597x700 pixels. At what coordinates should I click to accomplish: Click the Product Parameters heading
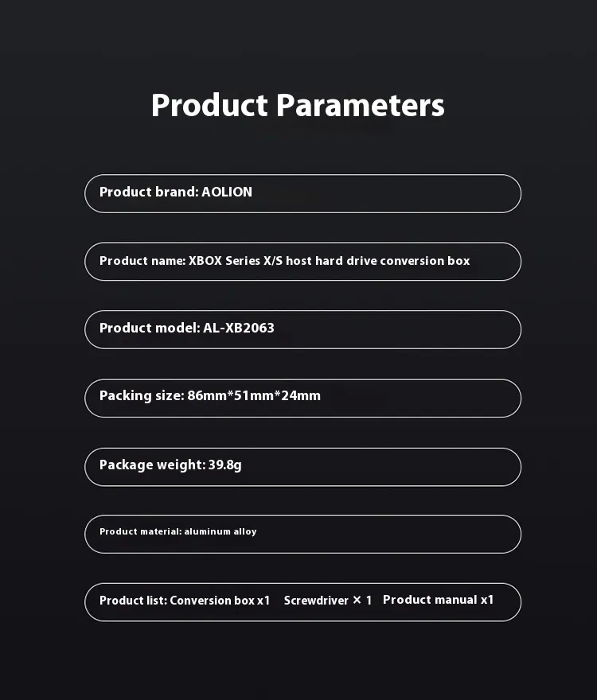click(x=298, y=106)
